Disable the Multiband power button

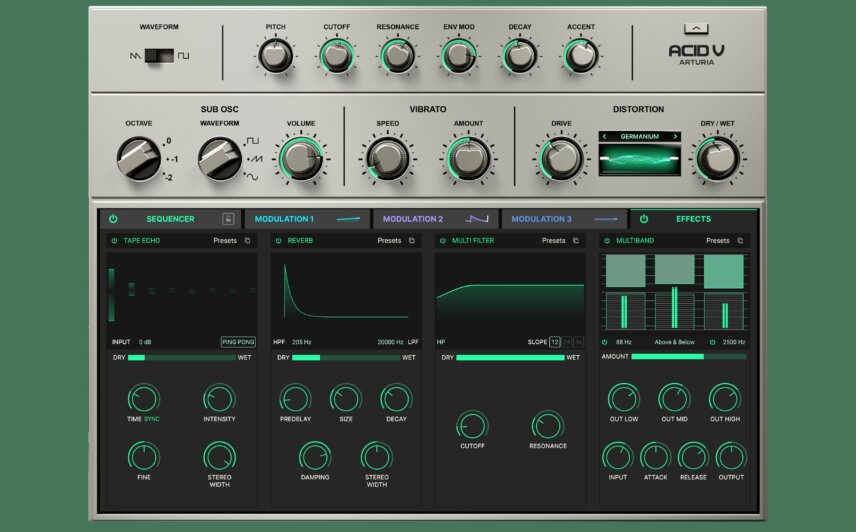(607, 241)
